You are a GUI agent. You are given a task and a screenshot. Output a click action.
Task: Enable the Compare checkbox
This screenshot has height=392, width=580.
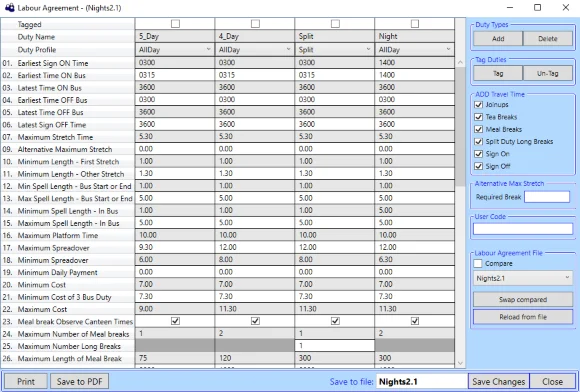[478, 264]
